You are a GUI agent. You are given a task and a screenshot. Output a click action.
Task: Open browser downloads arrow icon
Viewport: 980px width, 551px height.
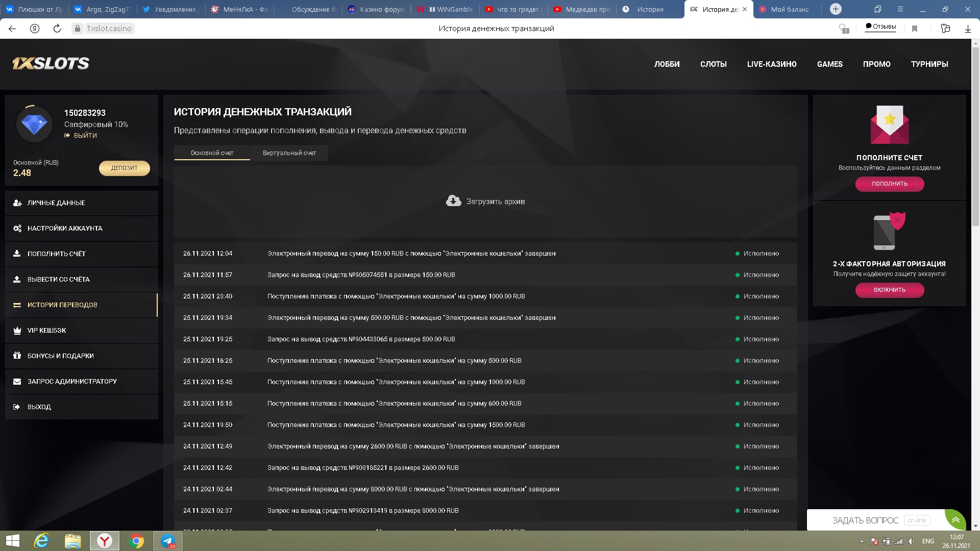click(968, 29)
